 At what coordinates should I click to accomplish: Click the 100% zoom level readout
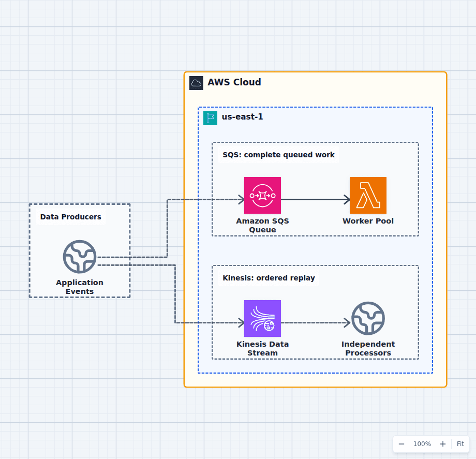[x=422, y=444]
